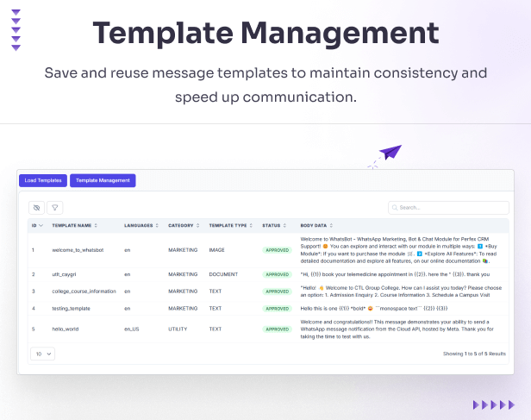Open the table filter funnel icon
Screen dimensions: 531x420
pos(54,208)
